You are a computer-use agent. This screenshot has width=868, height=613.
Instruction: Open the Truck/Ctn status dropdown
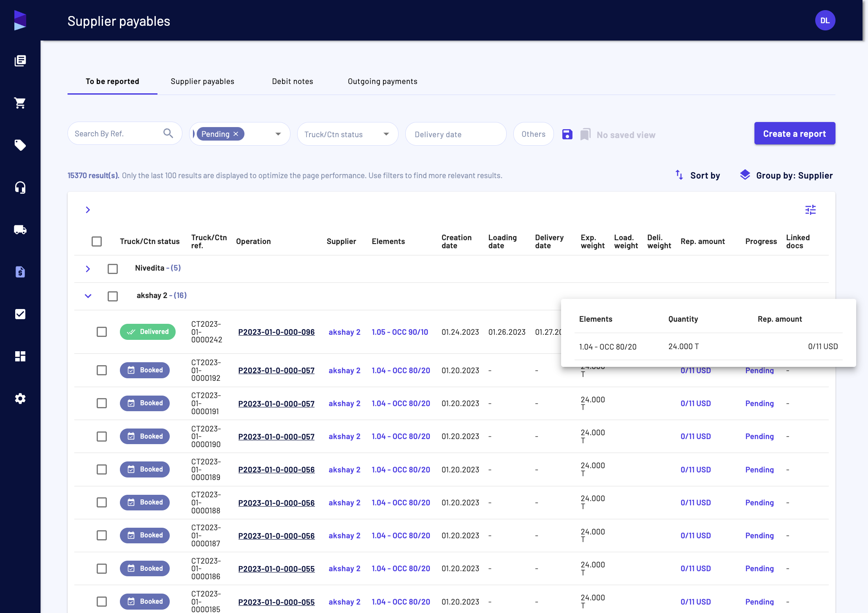click(x=348, y=134)
